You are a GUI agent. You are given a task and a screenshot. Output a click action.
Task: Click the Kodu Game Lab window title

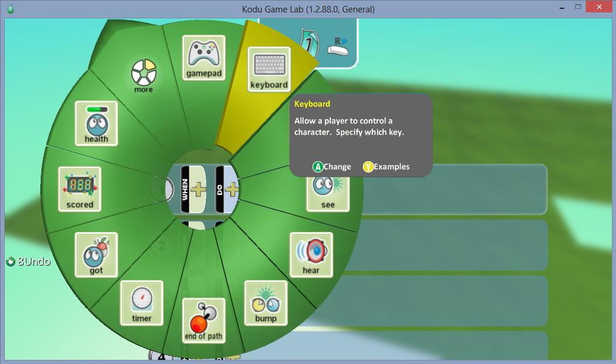coord(309,9)
